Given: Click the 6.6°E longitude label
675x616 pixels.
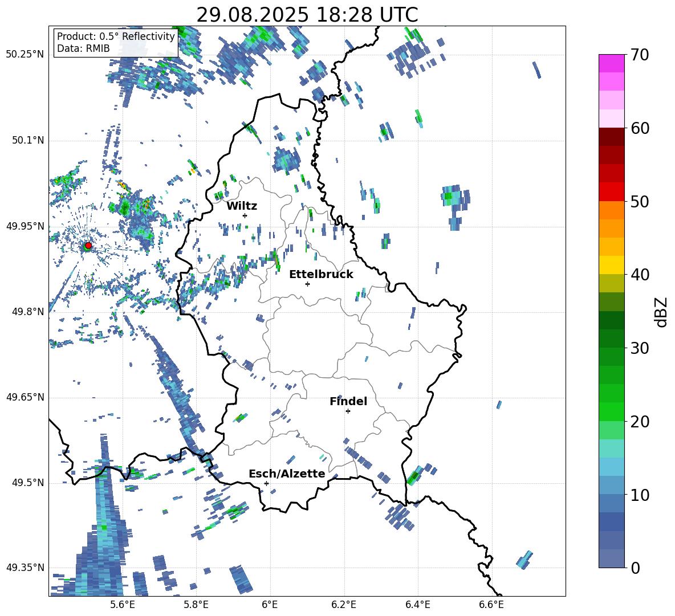Looking at the screenshot, I should pos(491,605).
